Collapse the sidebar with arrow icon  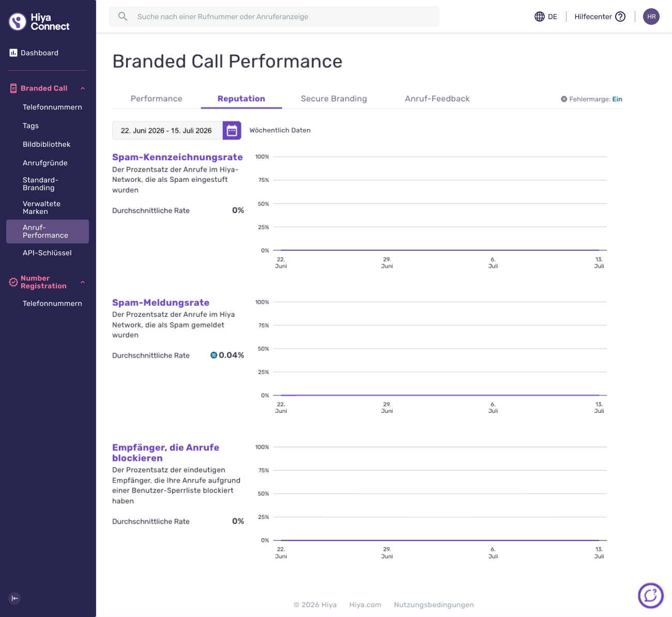point(15,598)
